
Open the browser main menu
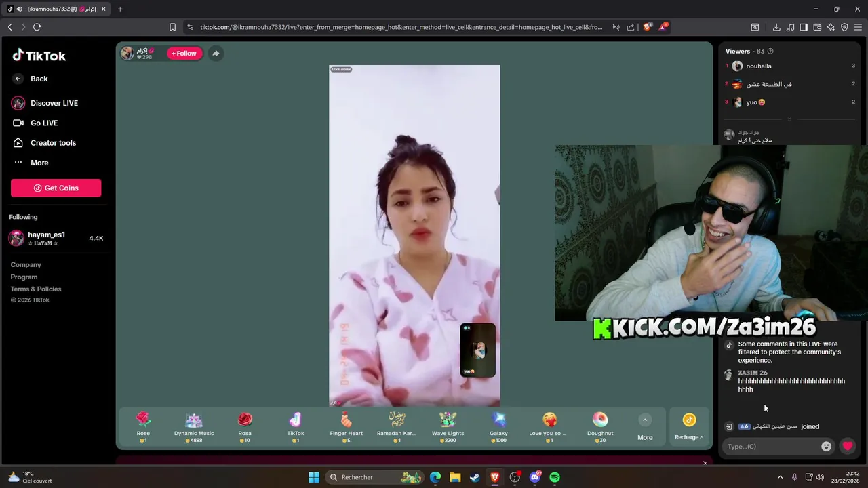coord(858,27)
